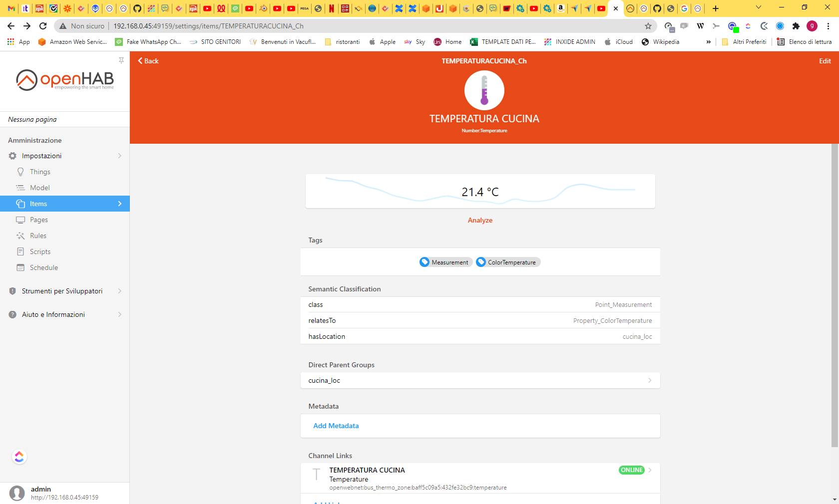This screenshot has height=504, width=839.
Task: Open Rules in the settings sidebar
Action: (65, 236)
